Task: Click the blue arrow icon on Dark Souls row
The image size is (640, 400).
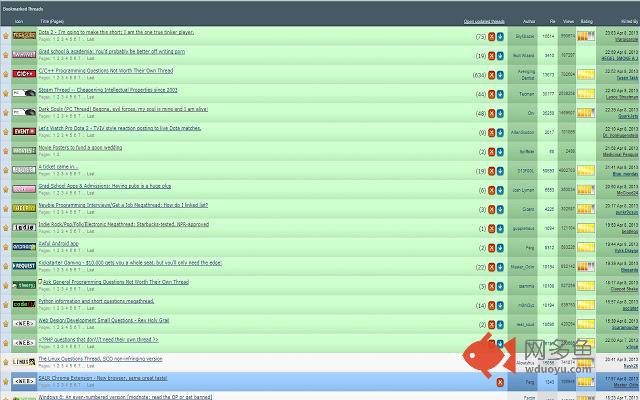Action: pyautogui.click(x=500, y=112)
